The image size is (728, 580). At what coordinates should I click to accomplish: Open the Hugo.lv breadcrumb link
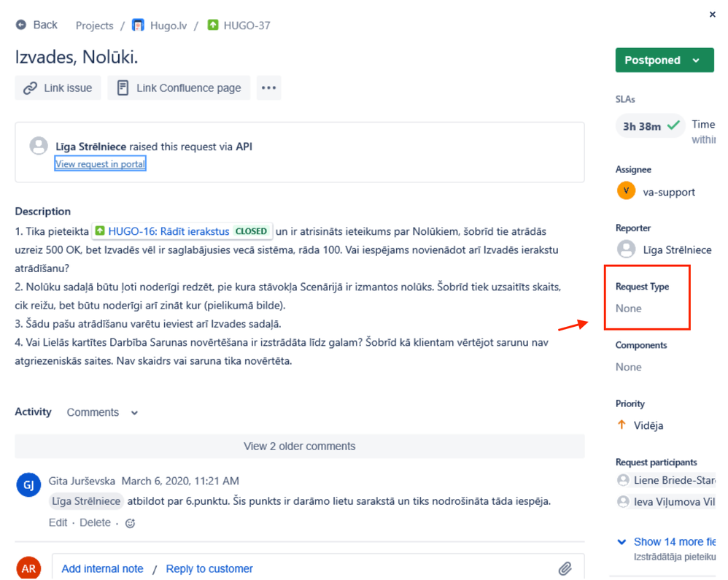(169, 26)
